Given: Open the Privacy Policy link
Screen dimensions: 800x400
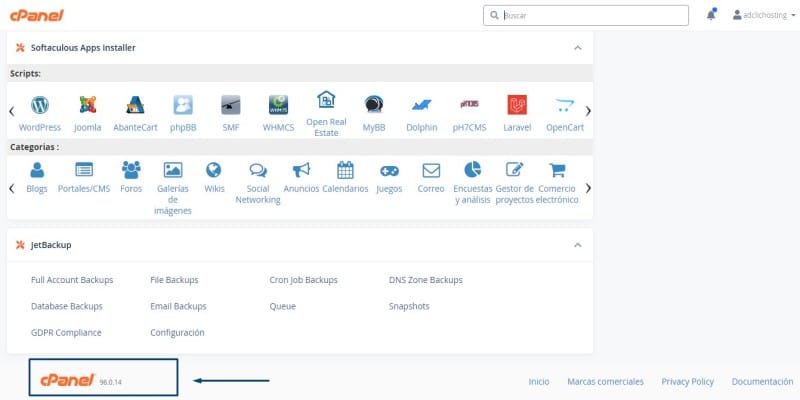Looking at the screenshot, I should (688, 382).
